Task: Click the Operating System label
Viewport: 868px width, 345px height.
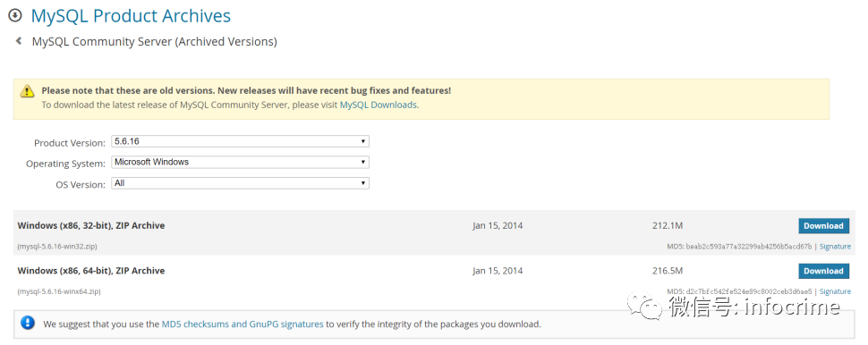Action: click(x=65, y=164)
